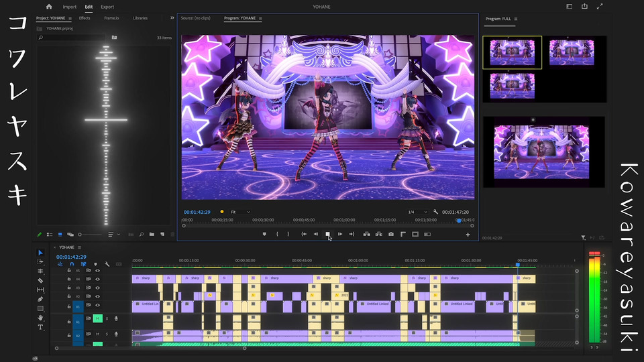Open the Libraries panel tab
This screenshot has width=644, height=362.
click(140, 18)
